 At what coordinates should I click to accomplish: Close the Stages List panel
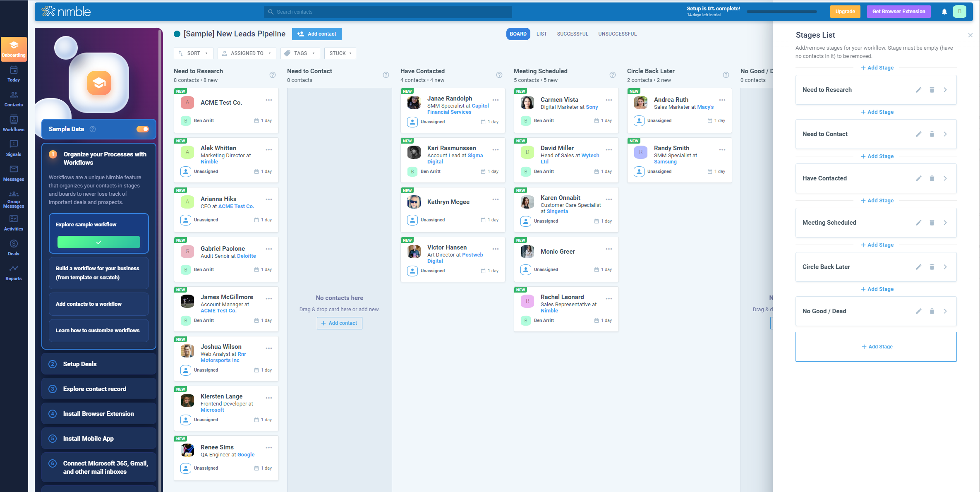(x=970, y=35)
